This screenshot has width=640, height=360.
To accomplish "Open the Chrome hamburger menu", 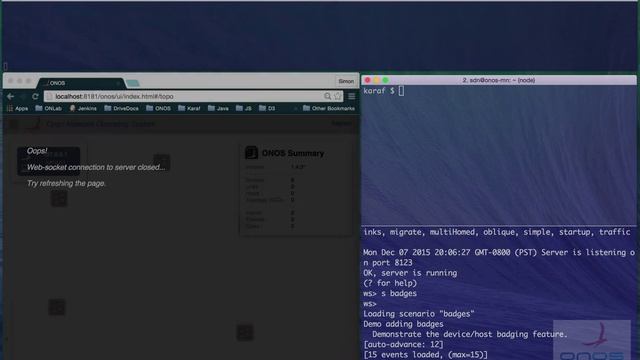I will [x=351, y=96].
